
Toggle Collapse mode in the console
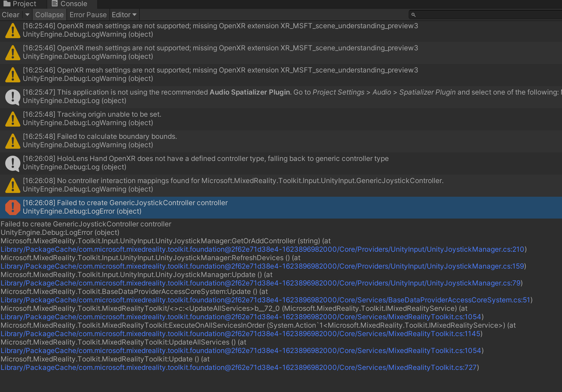(49, 15)
